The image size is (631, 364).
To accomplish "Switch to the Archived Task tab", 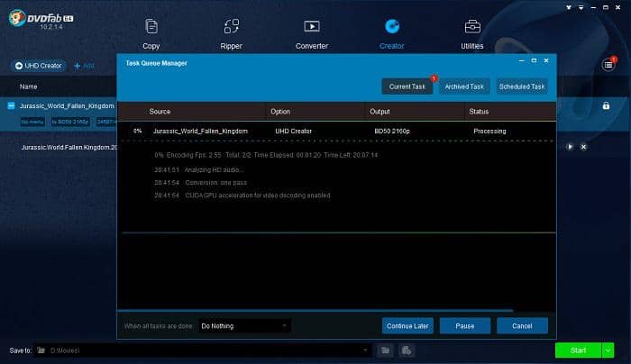I will point(464,86).
